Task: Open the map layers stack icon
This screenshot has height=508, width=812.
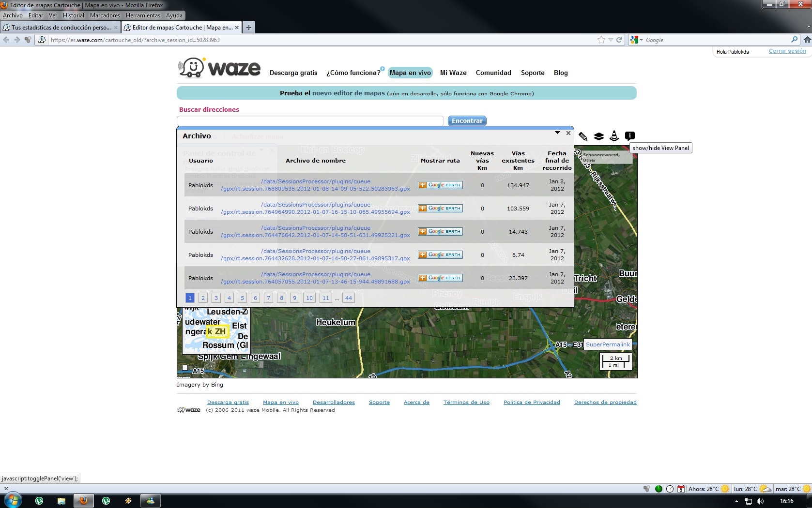Action: click(x=598, y=136)
